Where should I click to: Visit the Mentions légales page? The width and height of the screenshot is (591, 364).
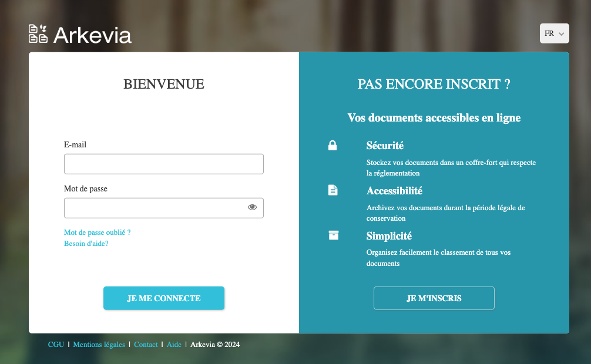coord(99,344)
